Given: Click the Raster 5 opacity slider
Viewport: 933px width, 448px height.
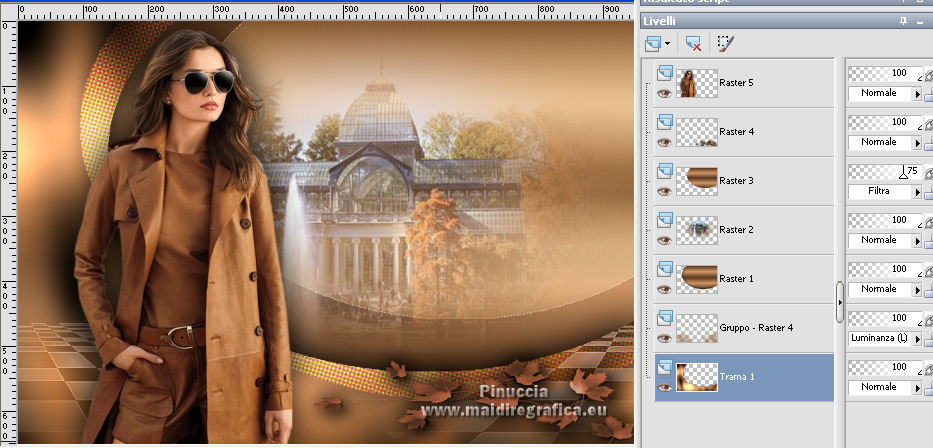Looking at the screenshot, I should [885, 73].
